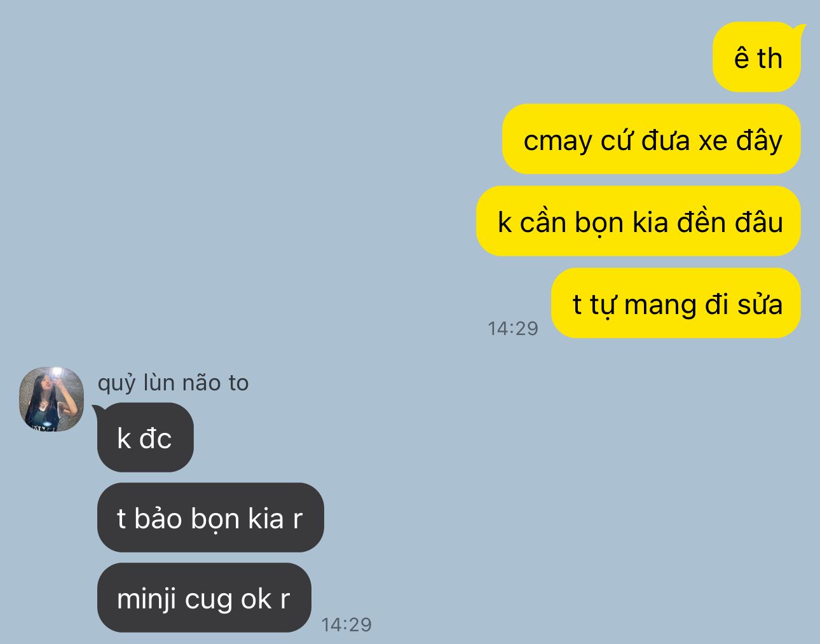Screen dimensions: 820x644
Task: Select the "k đc" reply bubble
Action: point(145,437)
